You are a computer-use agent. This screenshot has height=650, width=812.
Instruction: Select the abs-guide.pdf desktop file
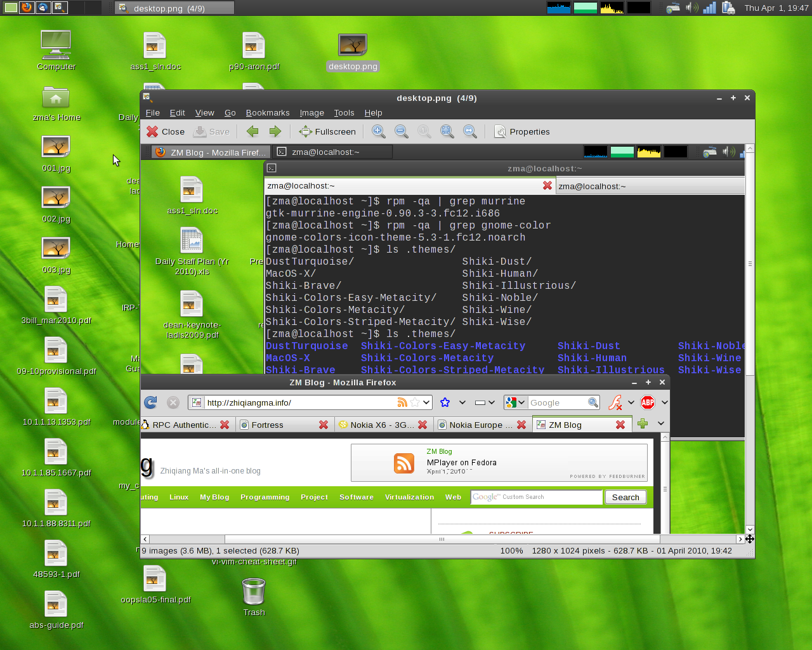pyautogui.click(x=56, y=610)
